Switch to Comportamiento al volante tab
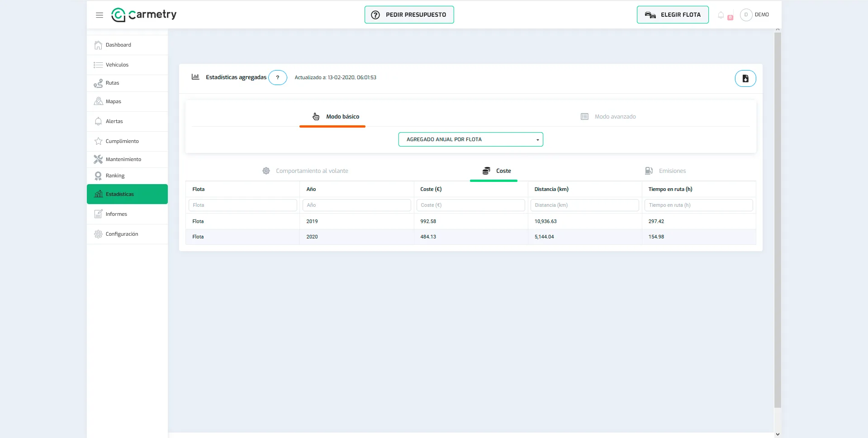 tap(305, 171)
